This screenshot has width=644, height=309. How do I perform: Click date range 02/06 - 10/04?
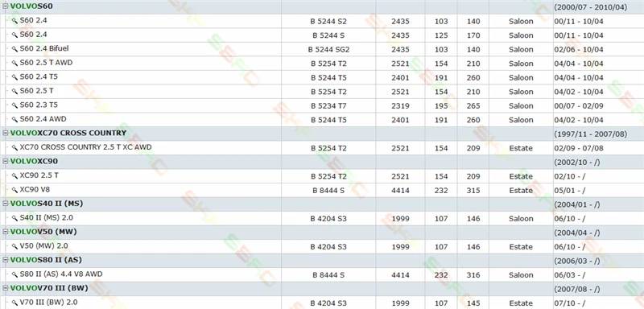click(579, 50)
